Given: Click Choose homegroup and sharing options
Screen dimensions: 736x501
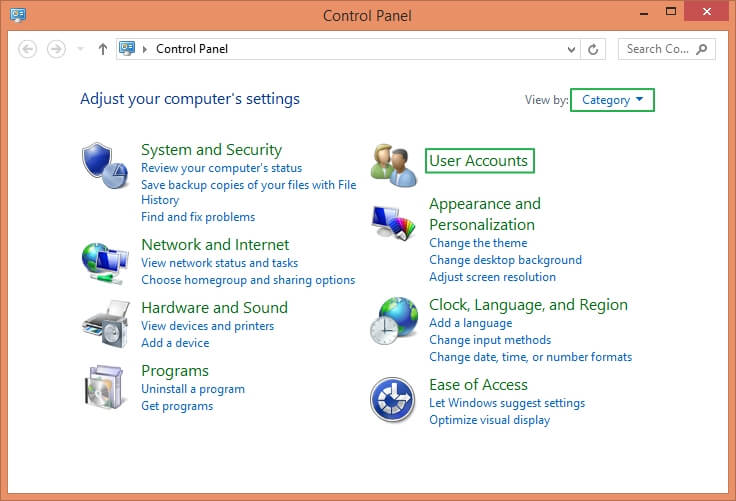Looking at the screenshot, I should click(x=248, y=280).
